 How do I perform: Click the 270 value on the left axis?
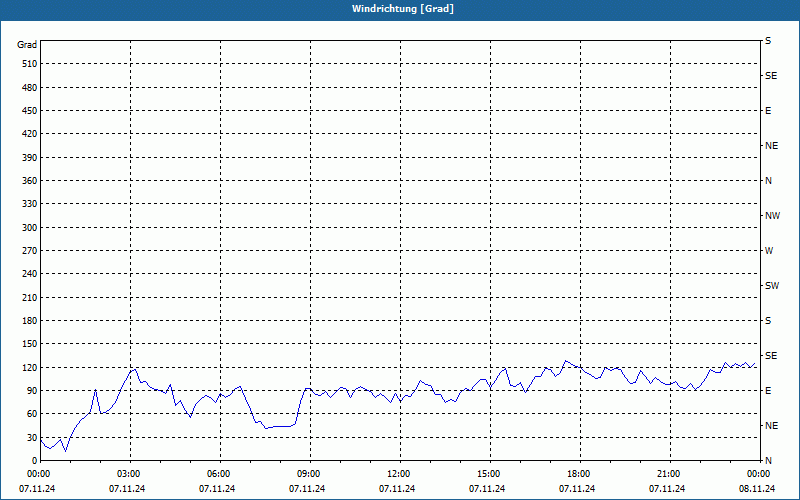27,251
